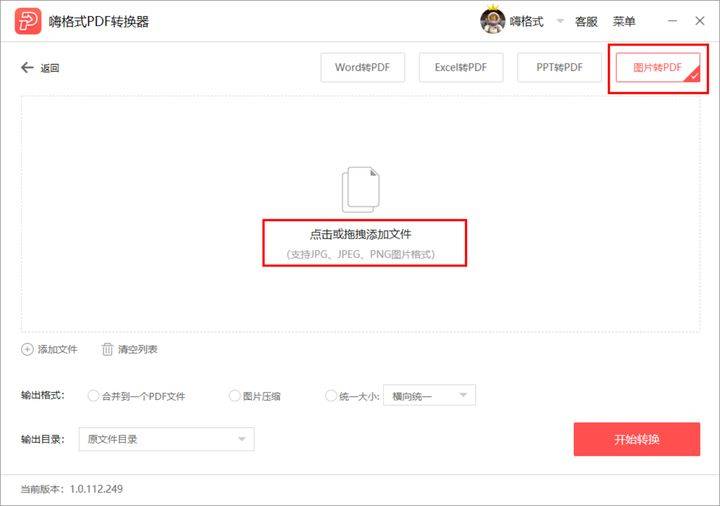Go back using the 返回 arrow icon
720x506 pixels.
click(27, 67)
